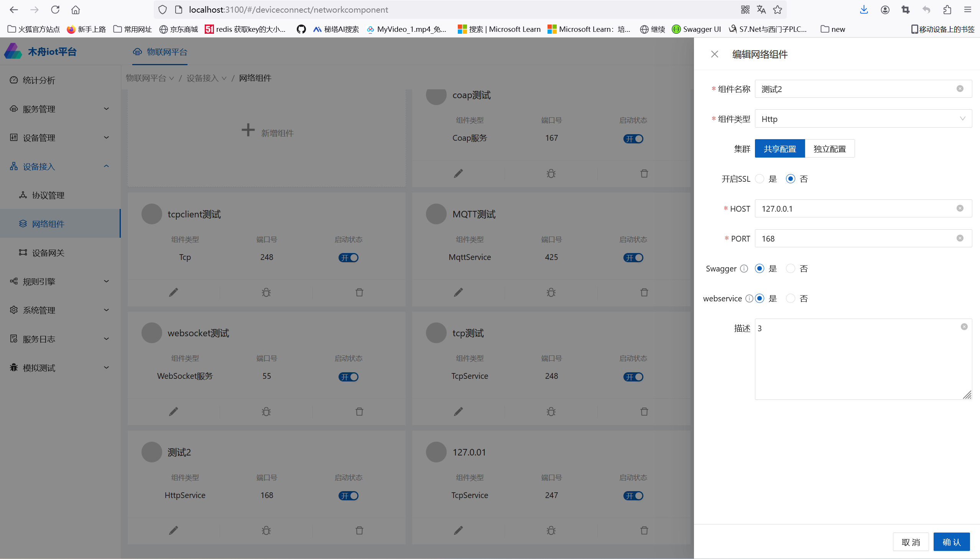Click the 确认 button
This screenshot has width=980, height=559.
click(951, 542)
